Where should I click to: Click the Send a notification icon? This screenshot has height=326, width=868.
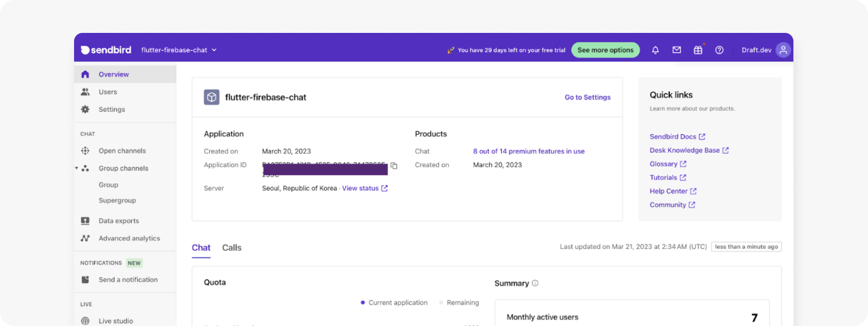(85, 280)
